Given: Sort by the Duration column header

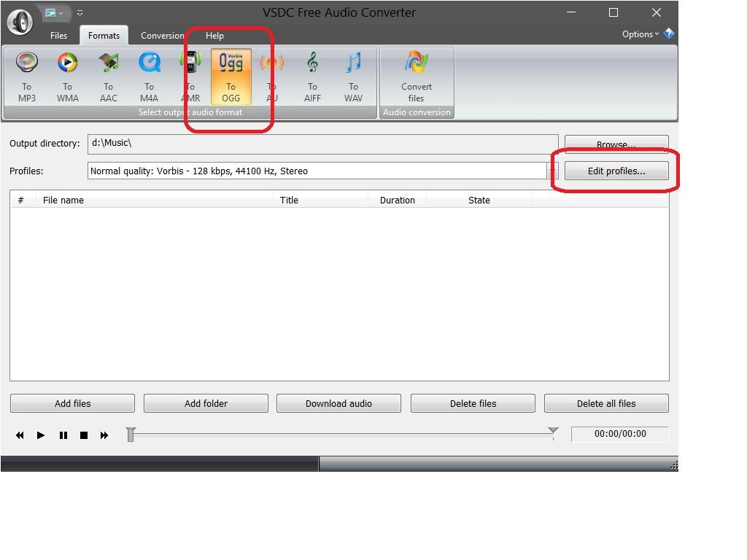Looking at the screenshot, I should pos(398,200).
